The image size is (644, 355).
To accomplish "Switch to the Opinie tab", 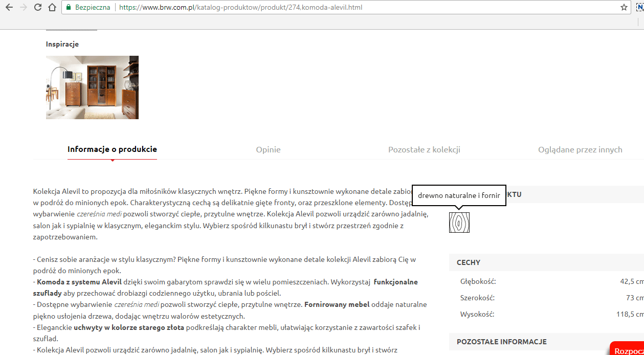I will click(x=268, y=150).
